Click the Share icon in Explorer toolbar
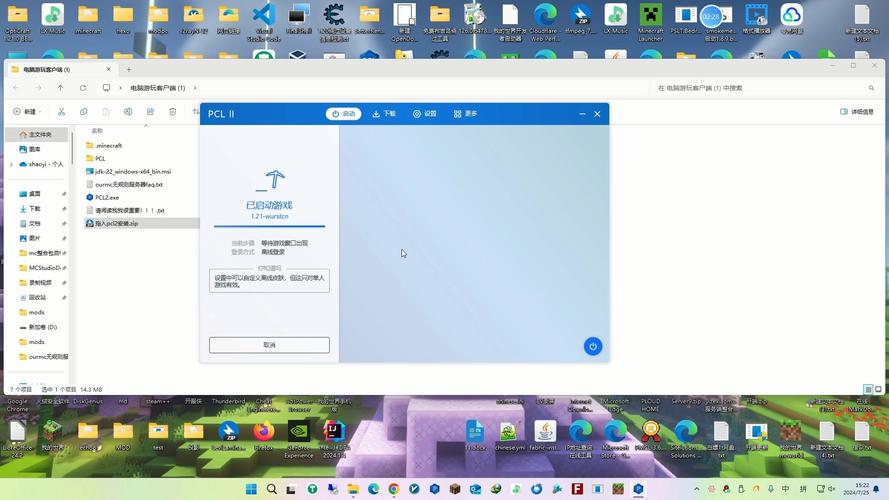Viewport: 889px width, 500px height. [x=150, y=112]
